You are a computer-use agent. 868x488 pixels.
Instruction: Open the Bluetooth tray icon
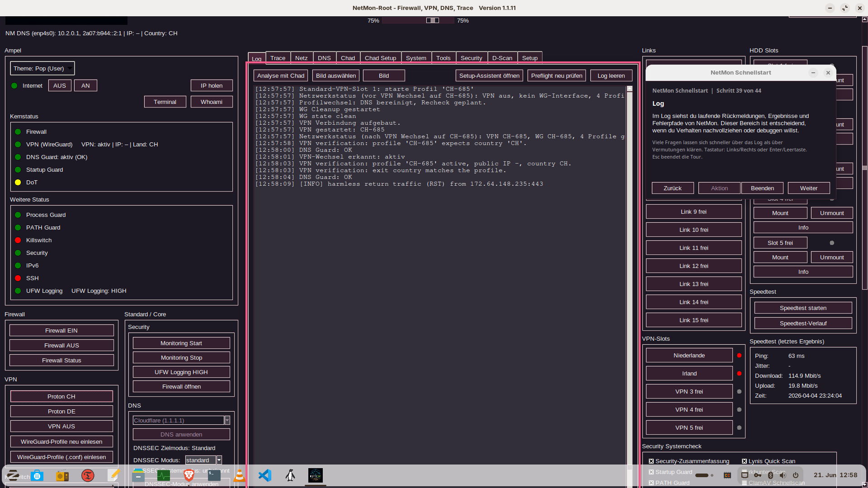[x=770, y=475]
